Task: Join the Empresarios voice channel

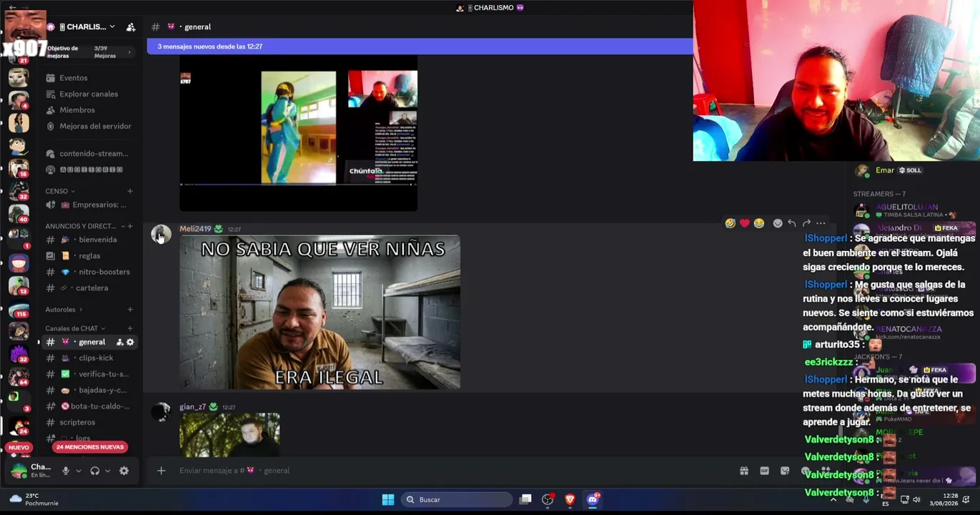Action: coord(89,205)
